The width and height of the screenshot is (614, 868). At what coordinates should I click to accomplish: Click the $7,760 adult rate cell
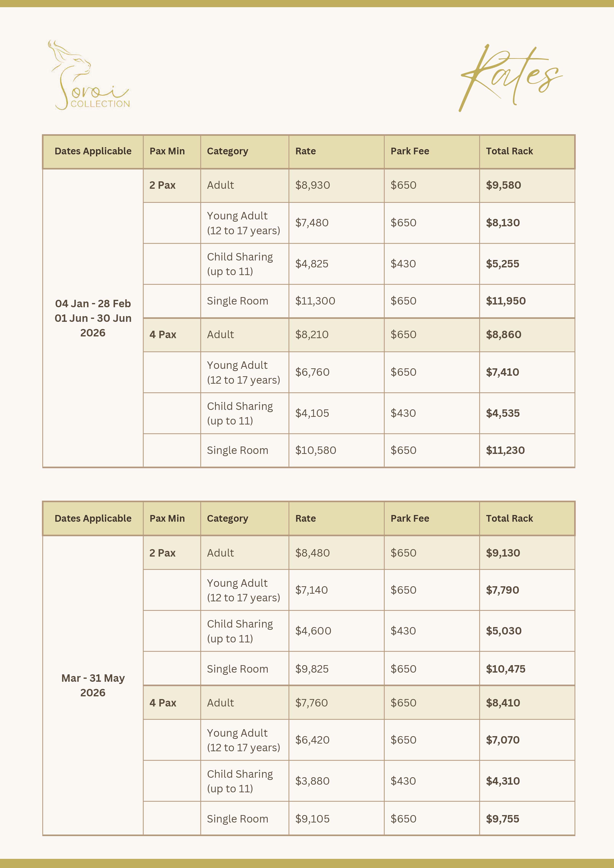coord(311,703)
